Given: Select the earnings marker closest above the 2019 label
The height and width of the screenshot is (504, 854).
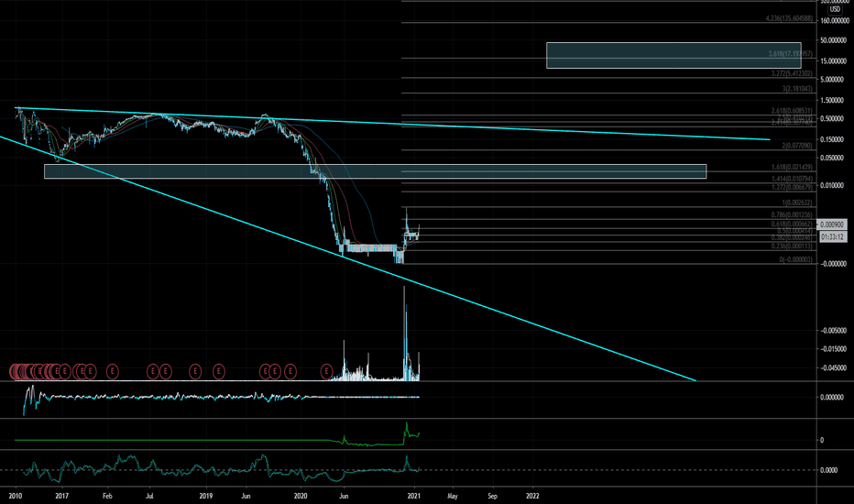Looking at the screenshot, I should pyautogui.click(x=195, y=372).
